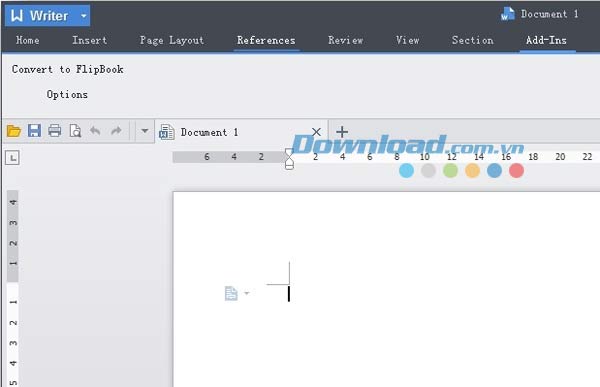Open the Page Layout tab

[172, 40]
